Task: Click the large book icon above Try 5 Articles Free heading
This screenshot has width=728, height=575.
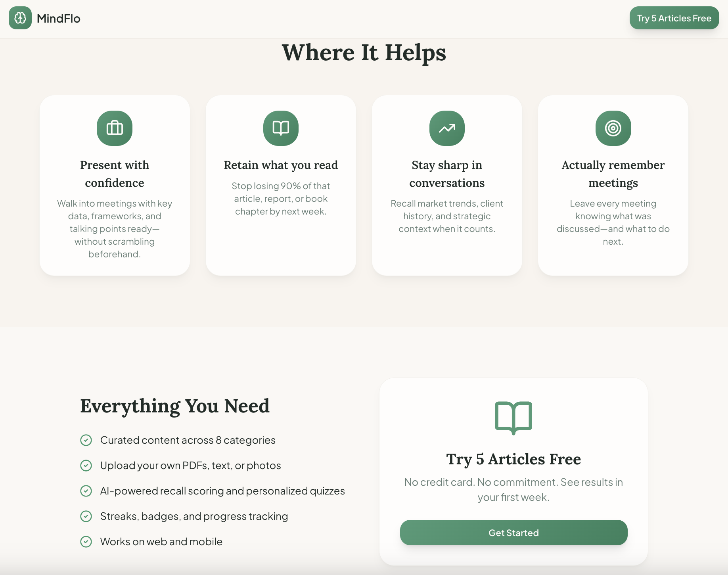Action: click(x=513, y=418)
